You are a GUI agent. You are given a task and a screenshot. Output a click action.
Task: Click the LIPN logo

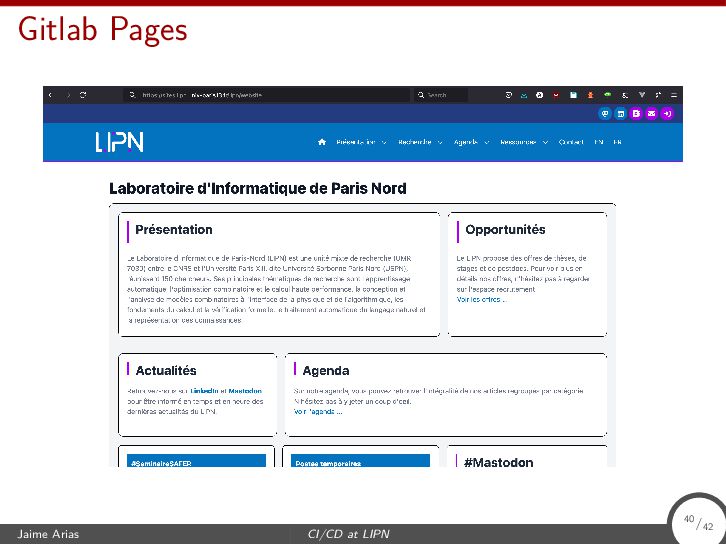pyautogui.click(x=119, y=142)
